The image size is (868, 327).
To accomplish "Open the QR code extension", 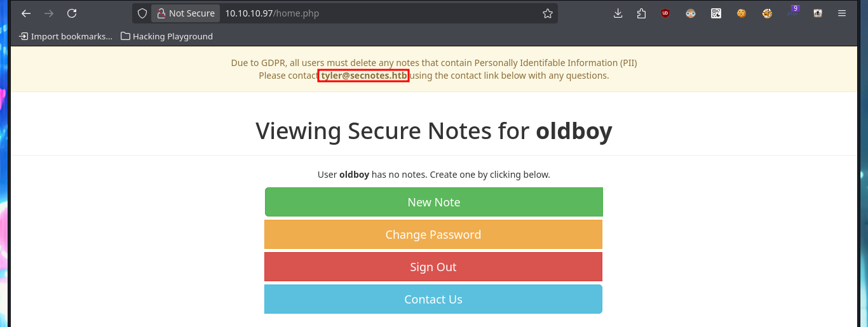I will tap(716, 13).
